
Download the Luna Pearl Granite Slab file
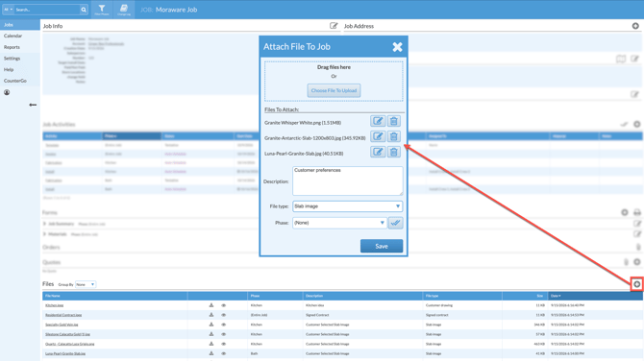[211, 353]
